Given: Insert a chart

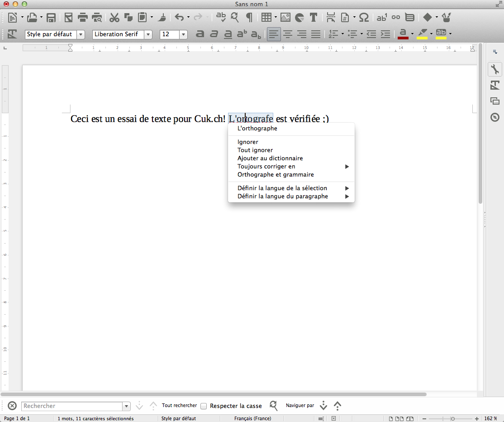Looking at the screenshot, I should tap(299, 17).
